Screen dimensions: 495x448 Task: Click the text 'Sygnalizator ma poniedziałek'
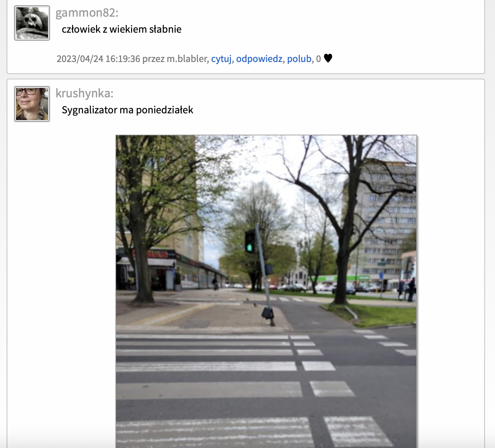click(x=127, y=110)
